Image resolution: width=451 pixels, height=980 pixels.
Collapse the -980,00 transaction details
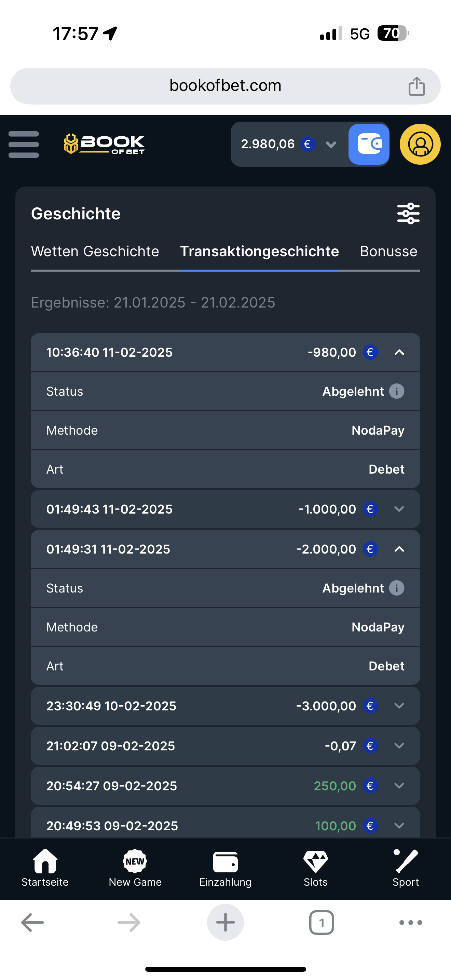pos(399,352)
